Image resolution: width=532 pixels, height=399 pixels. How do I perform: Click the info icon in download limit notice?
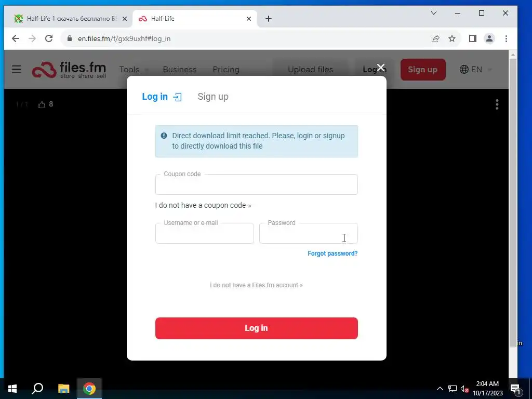[164, 136]
